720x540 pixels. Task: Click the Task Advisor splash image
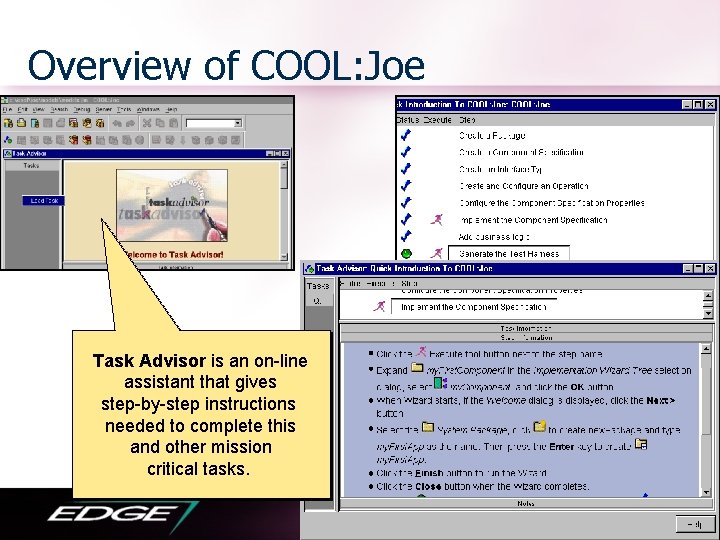[172, 205]
